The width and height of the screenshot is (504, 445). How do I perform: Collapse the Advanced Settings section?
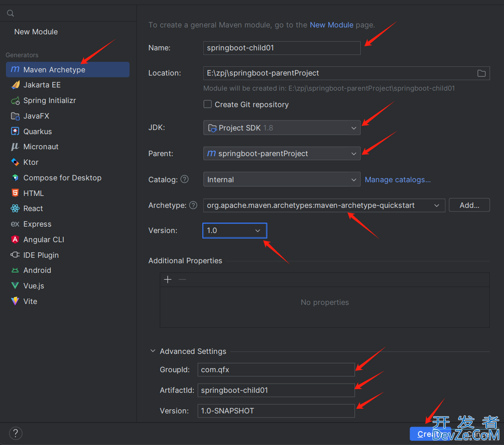(153, 351)
